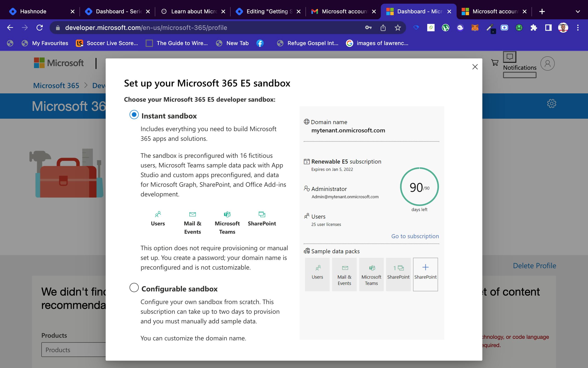Click the Mail & Events icon under Instant sandbox

pos(192,214)
